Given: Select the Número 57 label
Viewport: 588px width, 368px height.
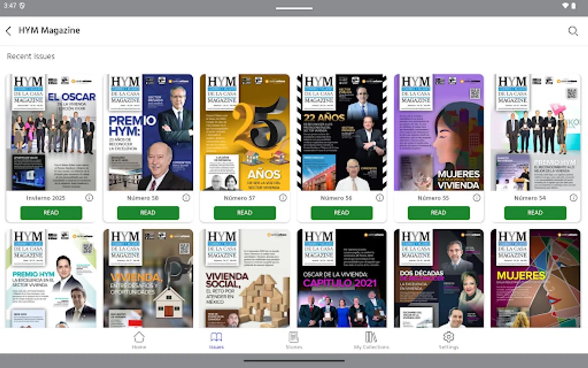Looking at the screenshot, I should pyautogui.click(x=239, y=198).
